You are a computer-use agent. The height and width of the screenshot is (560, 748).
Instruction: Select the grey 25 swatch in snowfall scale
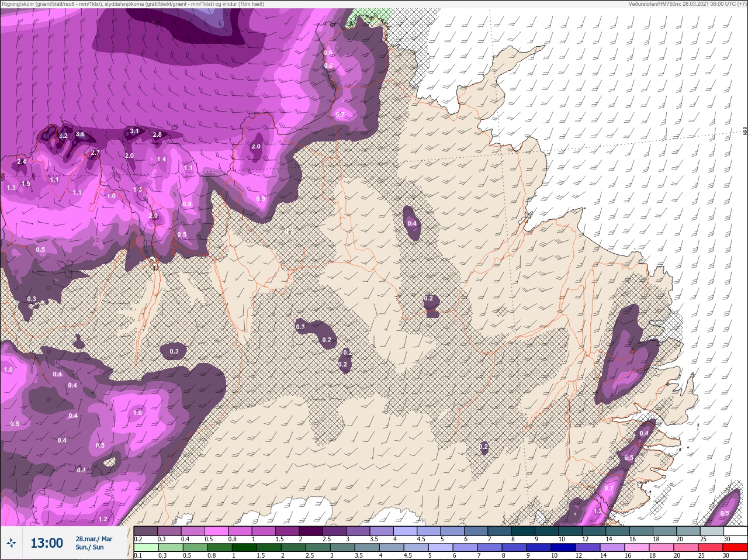click(712, 531)
